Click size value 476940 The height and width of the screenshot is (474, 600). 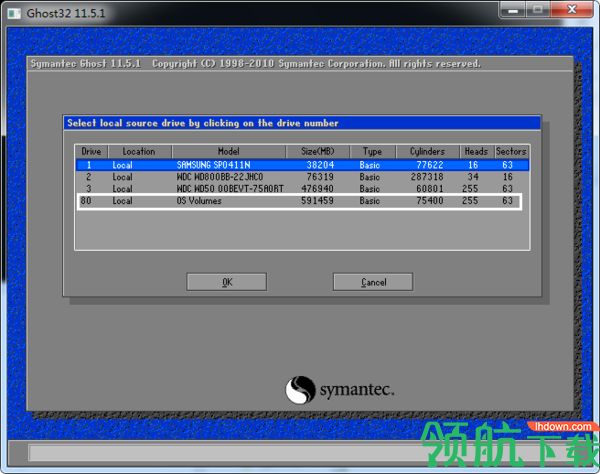[317, 189]
